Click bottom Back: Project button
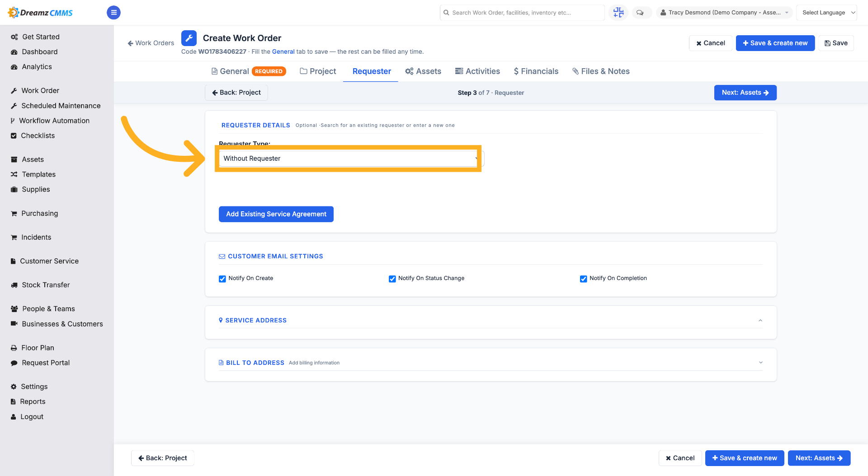The width and height of the screenshot is (868, 476). (x=162, y=458)
